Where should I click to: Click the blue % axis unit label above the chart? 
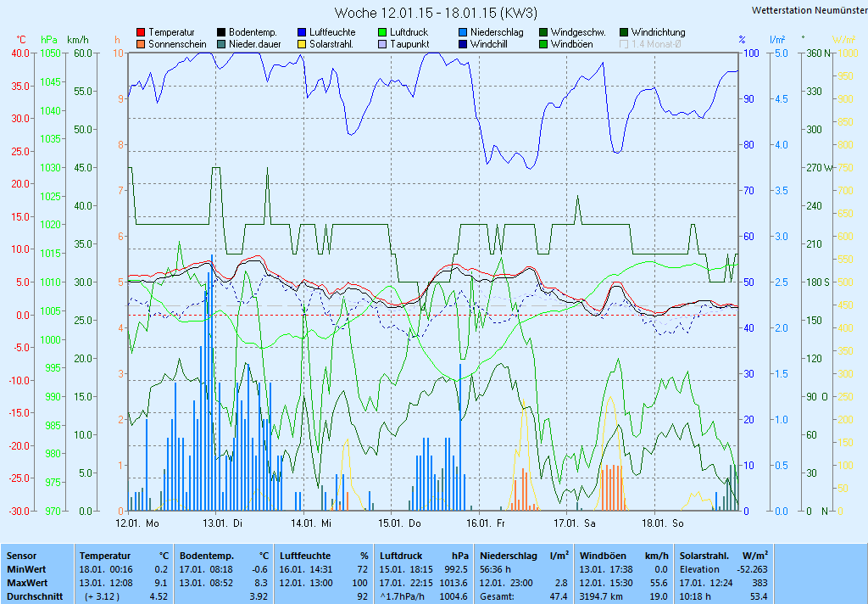coord(742,40)
